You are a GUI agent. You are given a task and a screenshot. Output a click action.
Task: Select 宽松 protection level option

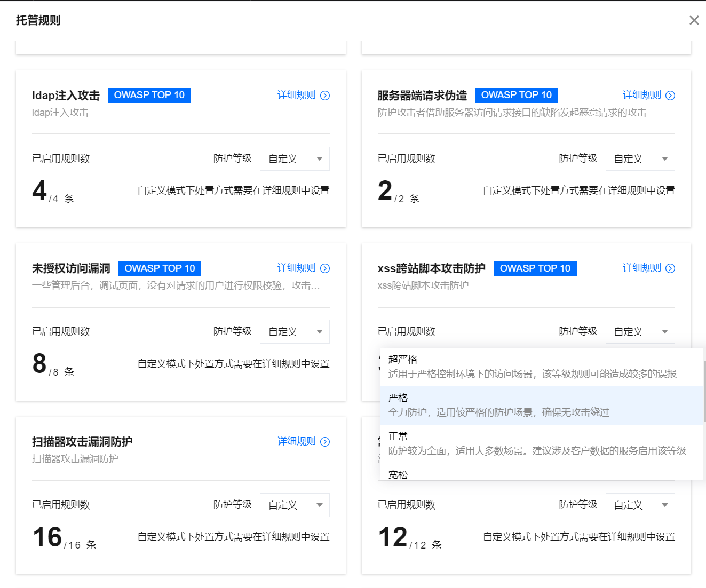pos(542,472)
